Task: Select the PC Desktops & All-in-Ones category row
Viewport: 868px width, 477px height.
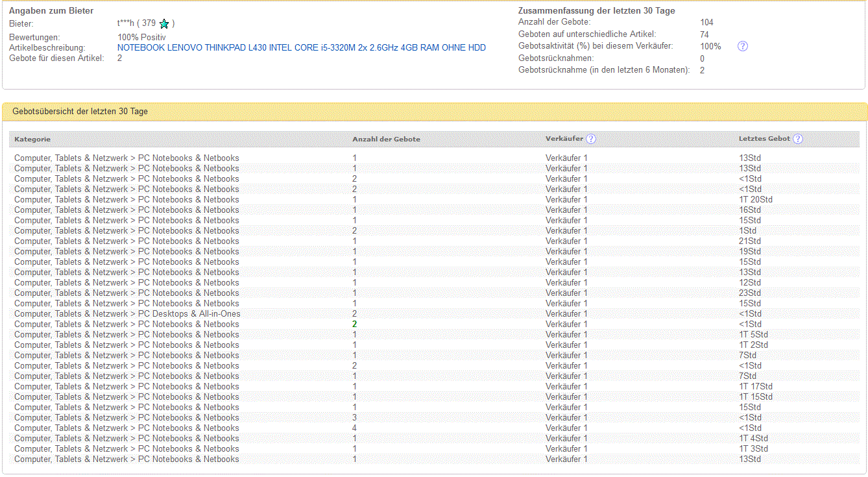Action: (x=127, y=313)
